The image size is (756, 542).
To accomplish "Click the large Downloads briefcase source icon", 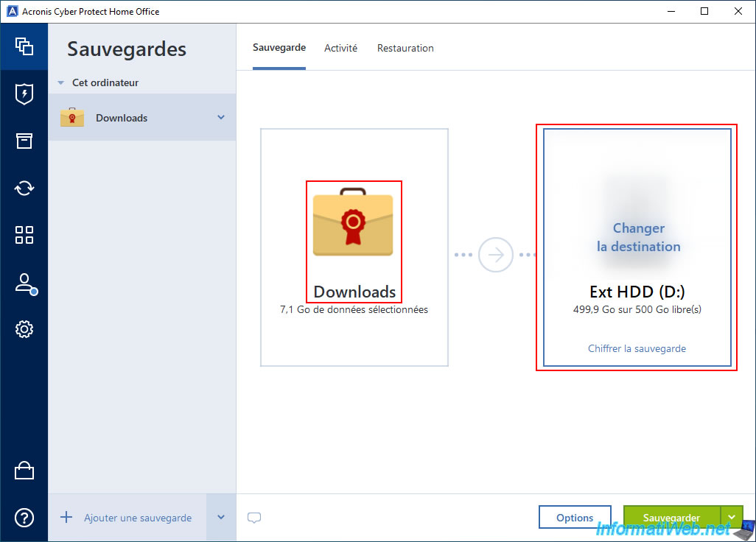I will point(353,222).
